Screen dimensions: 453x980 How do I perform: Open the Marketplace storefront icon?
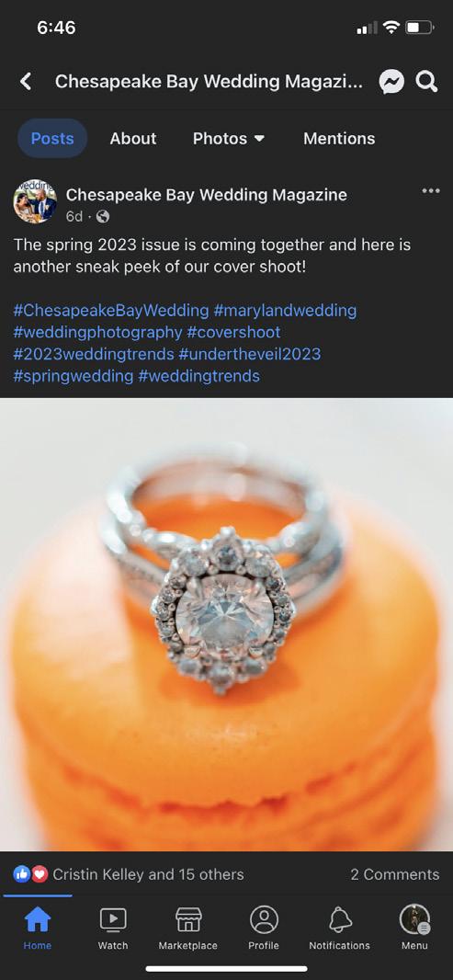pyautogui.click(x=188, y=919)
